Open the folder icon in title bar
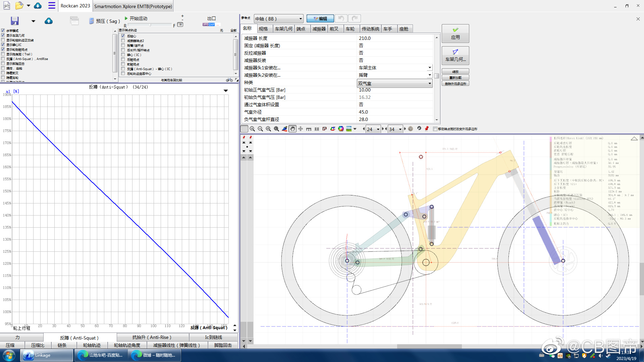The height and width of the screenshot is (362, 644). [x=19, y=6]
